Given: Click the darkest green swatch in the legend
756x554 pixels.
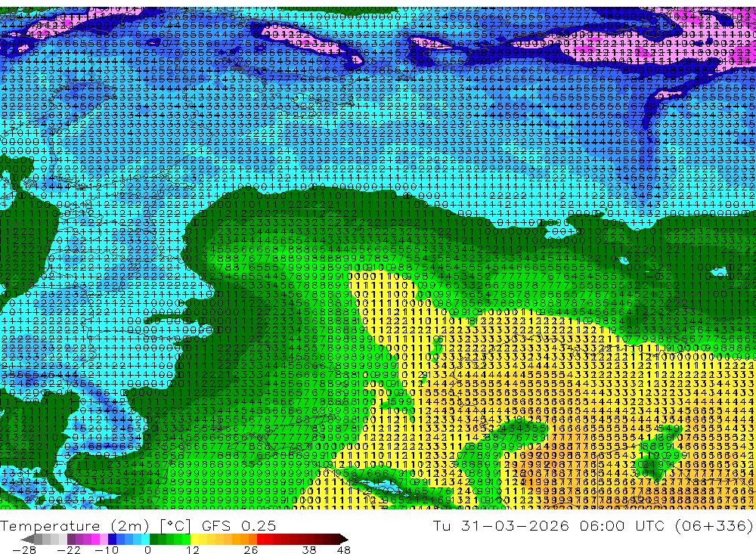Looking at the screenshot, I should point(153,539).
